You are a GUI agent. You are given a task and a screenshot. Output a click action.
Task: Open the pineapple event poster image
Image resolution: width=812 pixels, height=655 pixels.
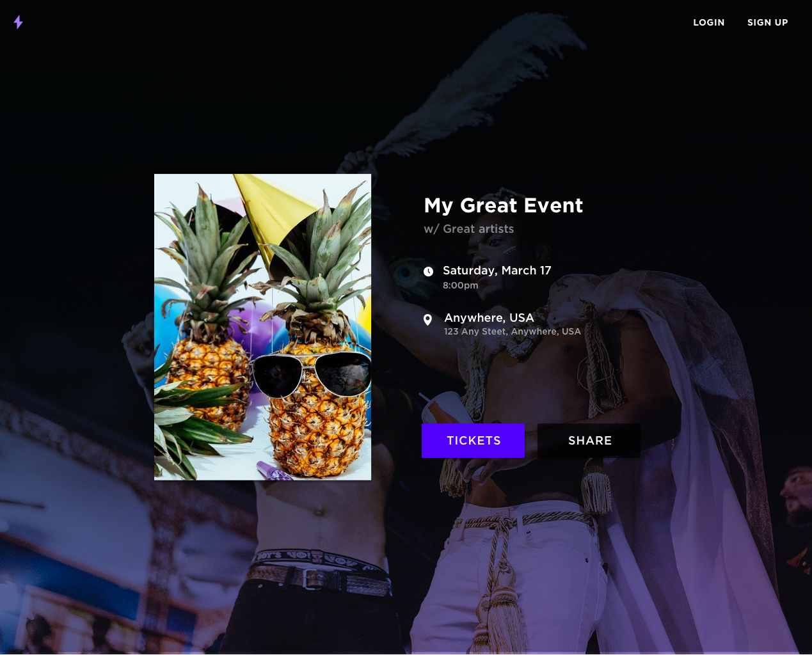coord(263,327)
